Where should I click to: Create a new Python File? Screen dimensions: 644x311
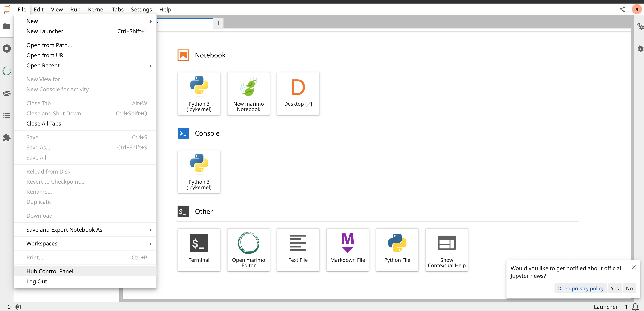(397, 250)
